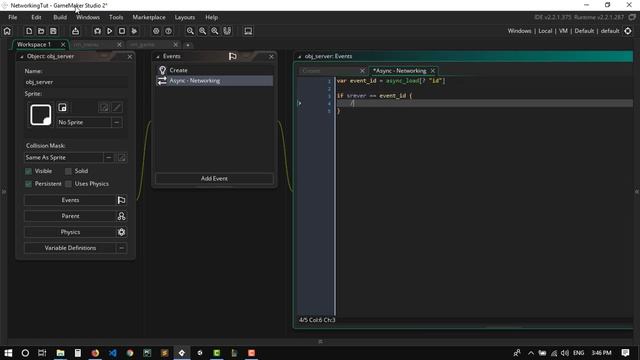The width and height of the screenshot is (640, 360).
Task: Click the docks laptop toolbar icon
Action: point(248,31)
